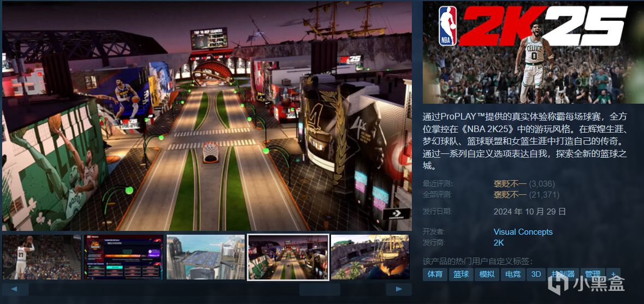Click the thumbnail strip scrollbar handle

click(x=320, y=289)
